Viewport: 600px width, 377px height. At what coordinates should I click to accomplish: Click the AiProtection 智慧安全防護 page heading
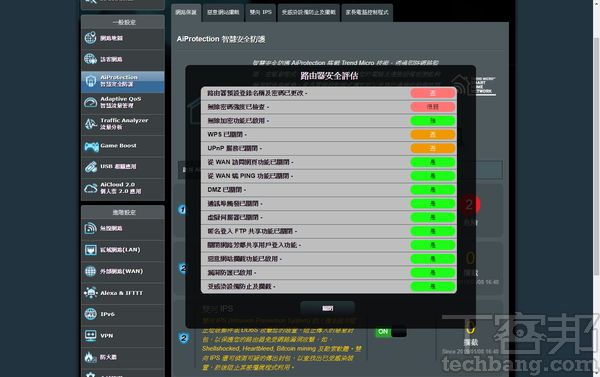[221, 39]
